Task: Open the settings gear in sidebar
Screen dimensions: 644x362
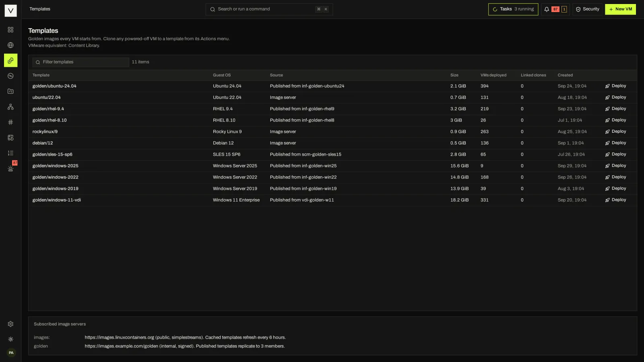Action: coord(10,324)
